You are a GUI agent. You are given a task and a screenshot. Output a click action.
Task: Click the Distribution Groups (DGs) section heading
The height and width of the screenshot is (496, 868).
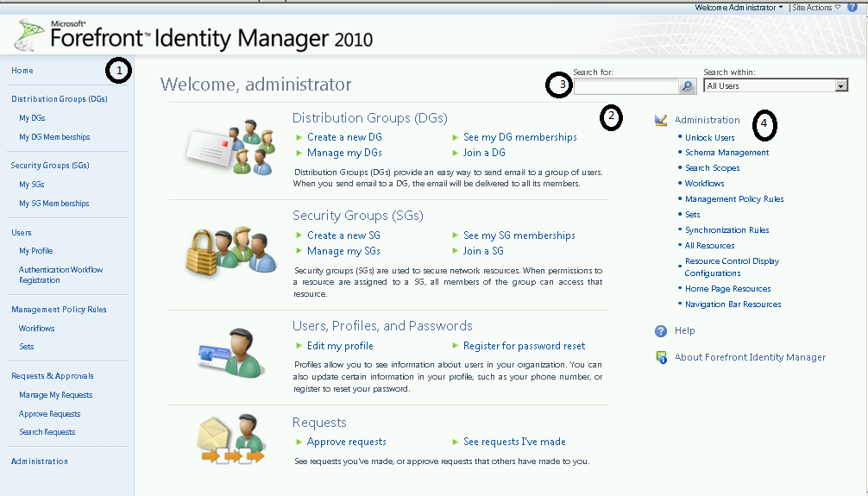pyautogui.click(x=370, y=118)
